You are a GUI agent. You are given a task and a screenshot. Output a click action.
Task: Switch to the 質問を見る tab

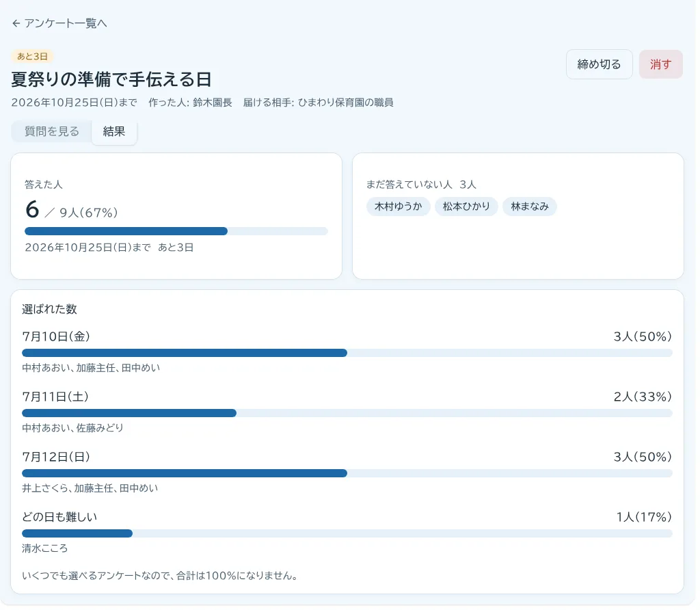[52, 131]
